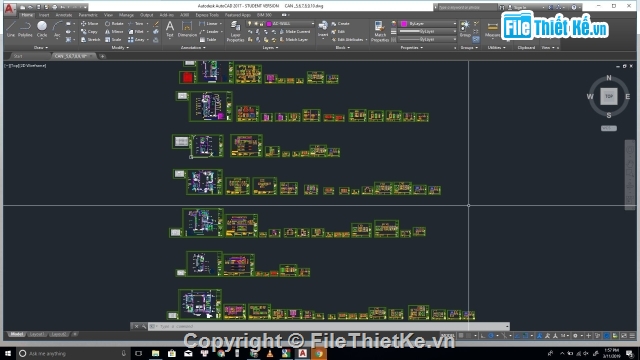Image resolution: width=640 pixels, height=360 pixels.
Task: Add a new drawing tab with plus button
Action: tap(102, 56)
